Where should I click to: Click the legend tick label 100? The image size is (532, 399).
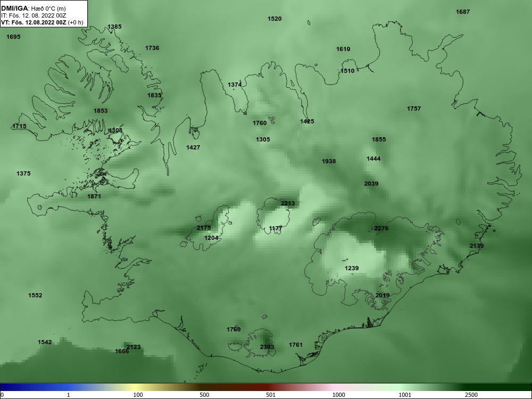pyautogui.click(x=138, y=395)
